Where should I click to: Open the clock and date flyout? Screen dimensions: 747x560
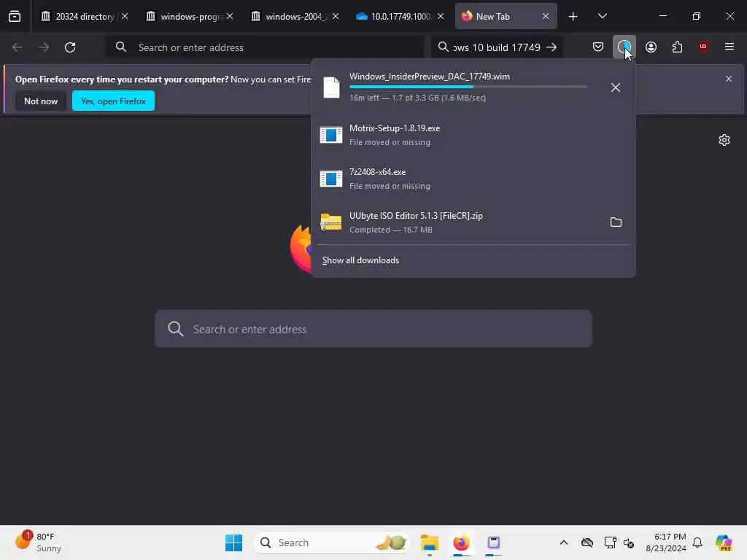[665, 542]
